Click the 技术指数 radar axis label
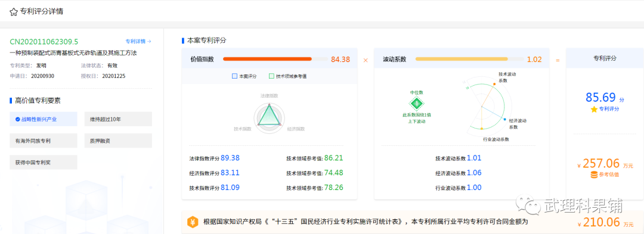 coord(242,129)
